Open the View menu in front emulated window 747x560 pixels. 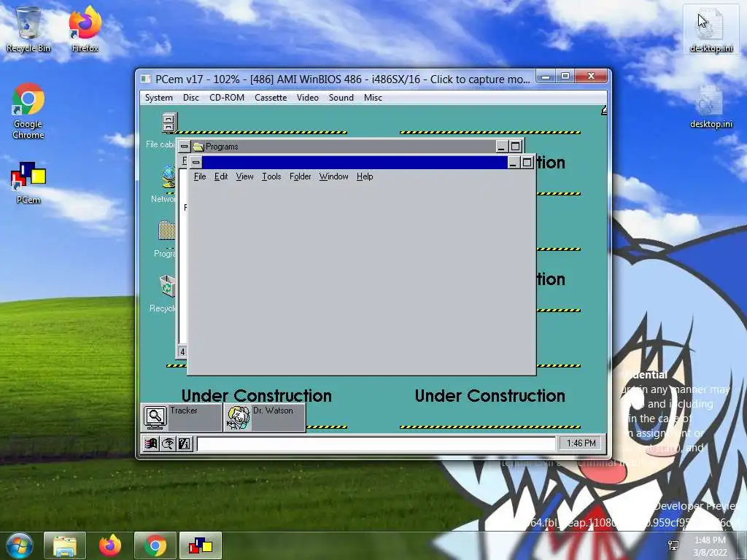244,176
